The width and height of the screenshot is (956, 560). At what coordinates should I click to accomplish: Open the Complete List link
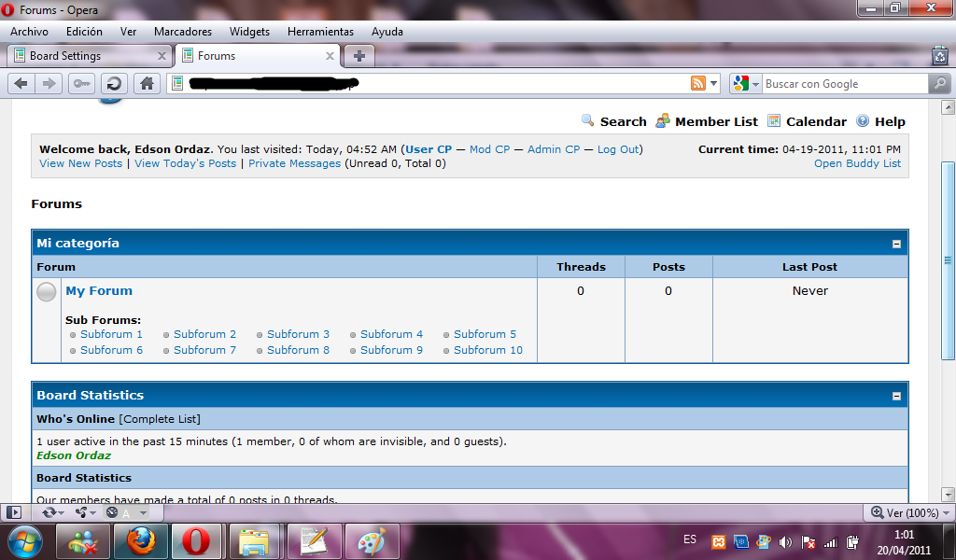click(160, 419)
